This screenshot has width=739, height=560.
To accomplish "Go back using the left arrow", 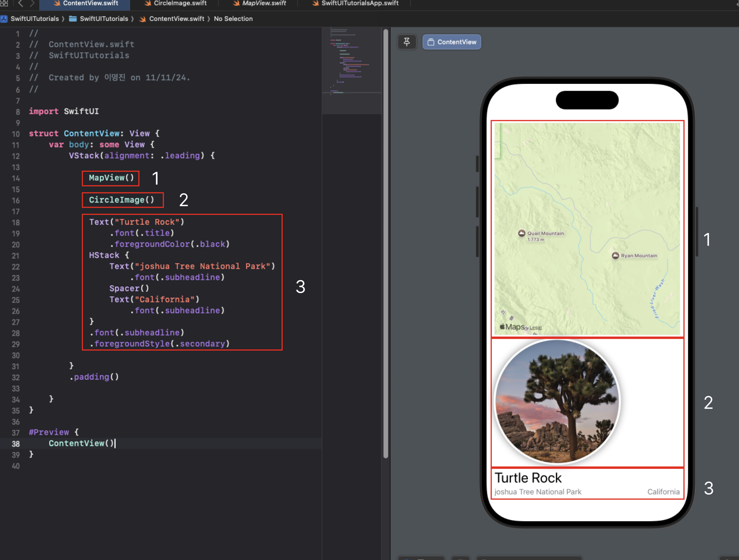I will pos(21,3).
